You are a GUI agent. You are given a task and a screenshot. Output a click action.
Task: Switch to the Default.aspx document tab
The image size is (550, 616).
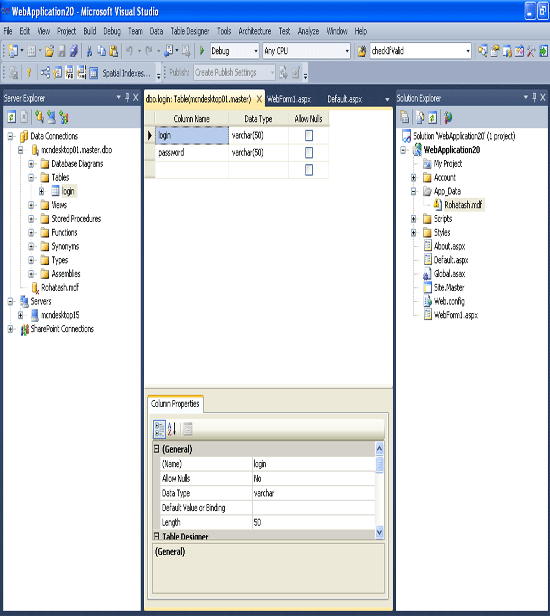pos(345,99)
